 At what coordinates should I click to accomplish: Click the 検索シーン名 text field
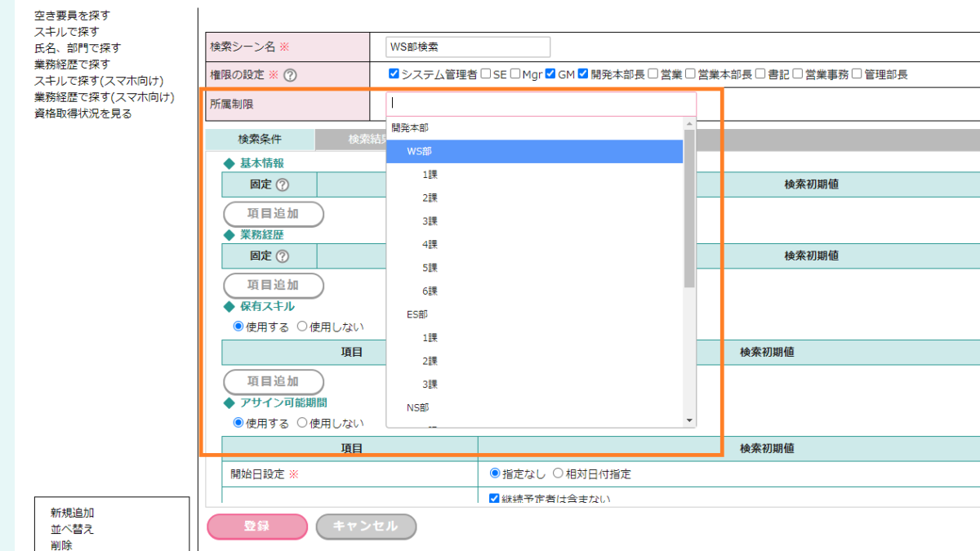click(470, 47)
